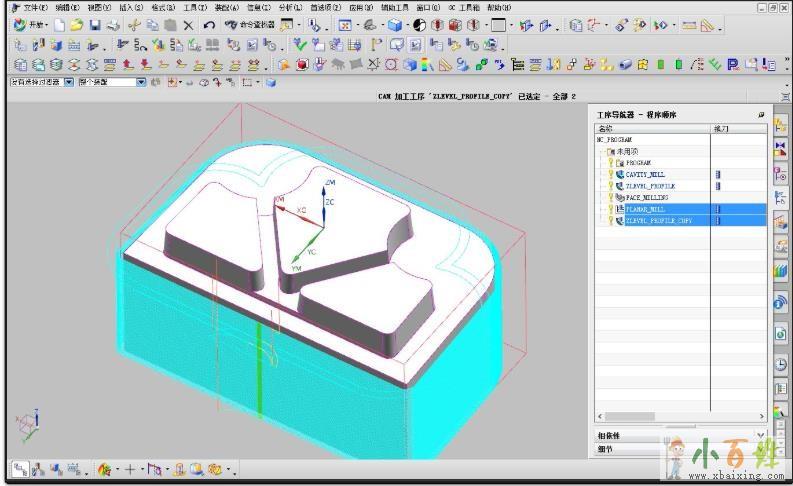Screen dimensions: 793x486
Task: Open a file with the folder icon
Action: pos(77,25)
